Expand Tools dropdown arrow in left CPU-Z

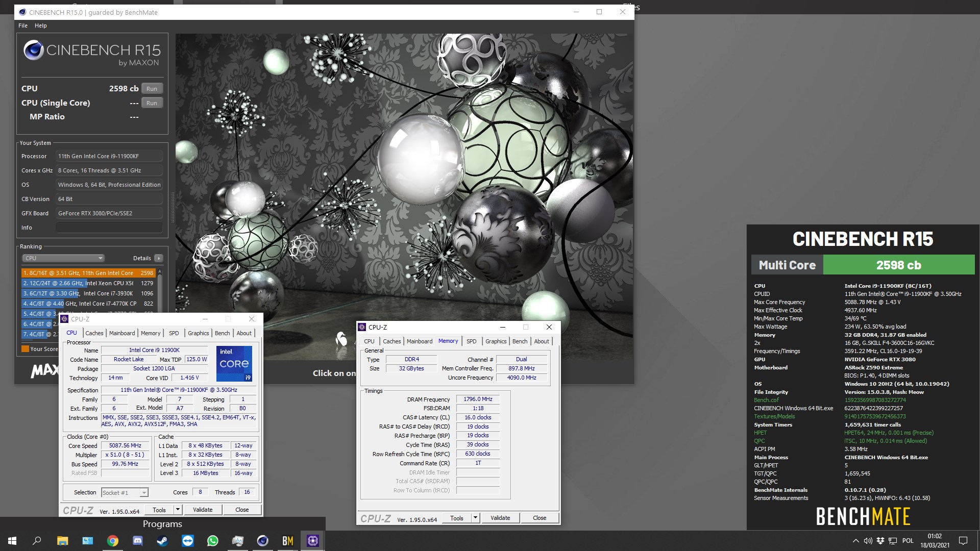click(178, 510)
